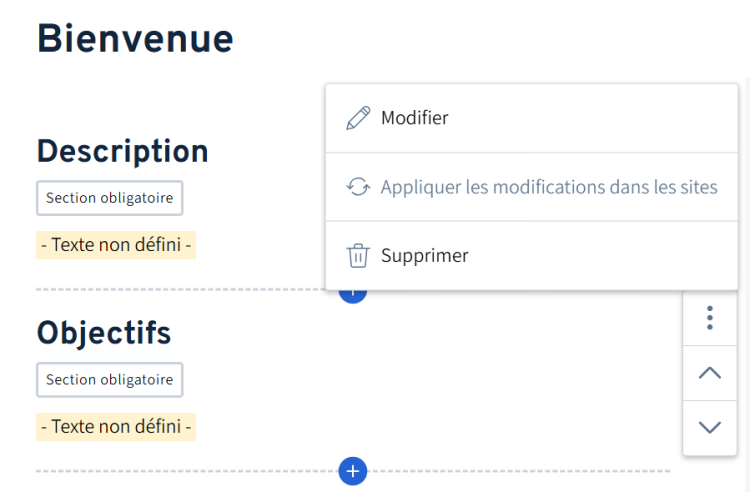Select the Objectifs section heading
Image resolution: width=750 pixels, height=492 pixels.
click(104, 332)
